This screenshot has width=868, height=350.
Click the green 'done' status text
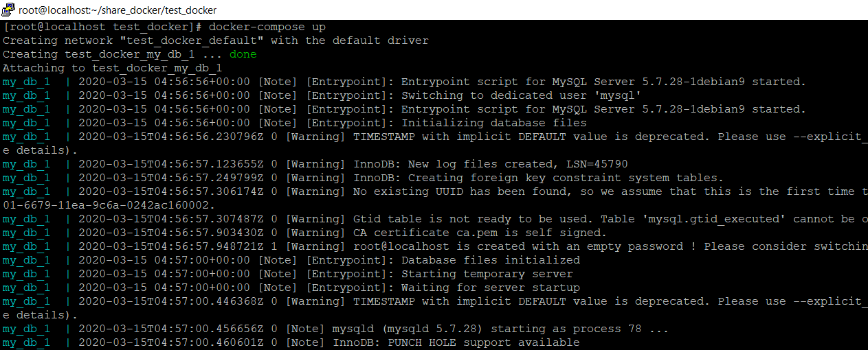click(x=243, y=54)
